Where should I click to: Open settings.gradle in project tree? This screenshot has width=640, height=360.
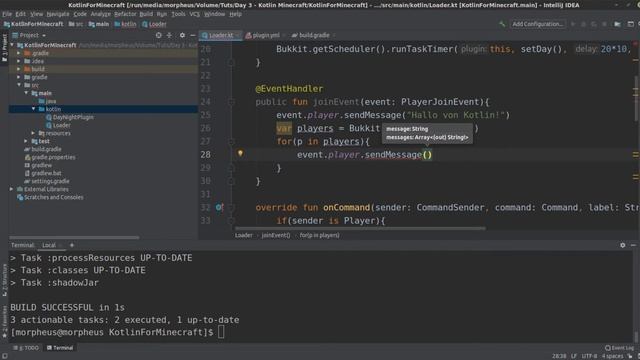[x=47, y=181]
